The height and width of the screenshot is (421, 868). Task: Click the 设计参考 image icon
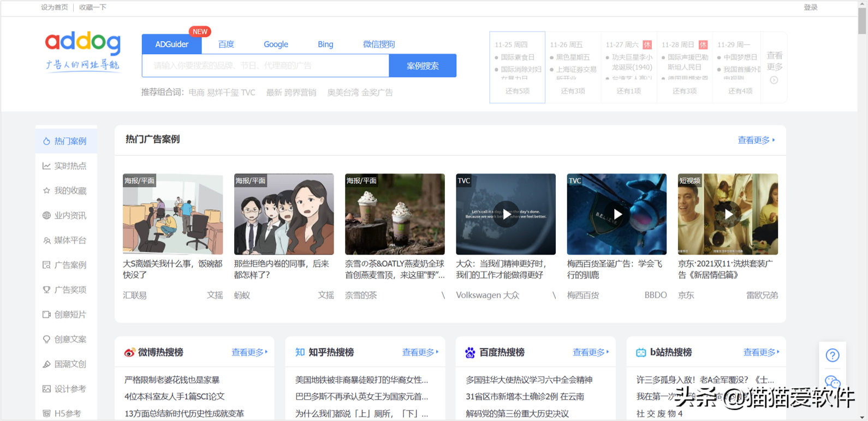tap(46, 389)
